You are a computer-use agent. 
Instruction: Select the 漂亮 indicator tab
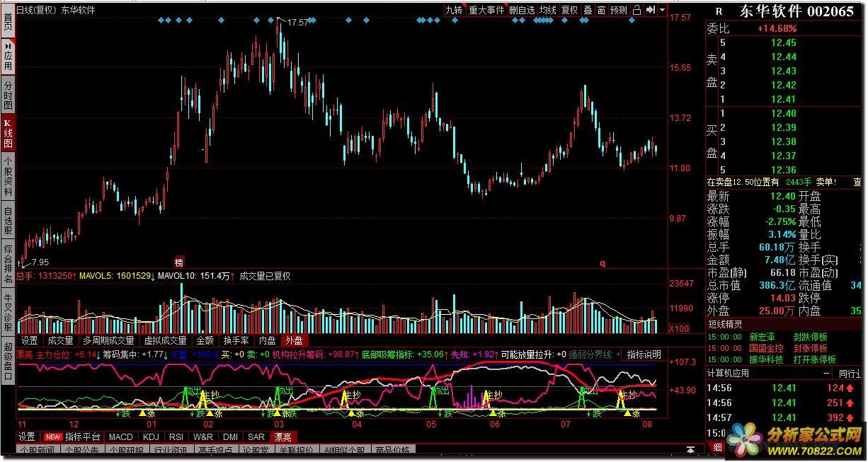tap(283, 437)
